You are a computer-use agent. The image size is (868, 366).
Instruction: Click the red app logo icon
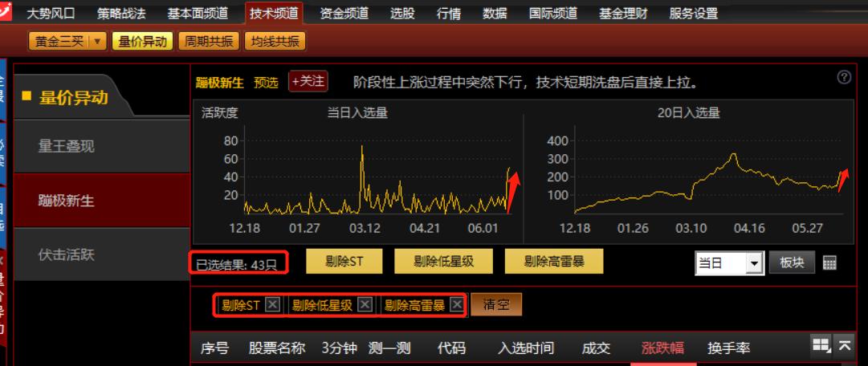[x=6, y=10]
